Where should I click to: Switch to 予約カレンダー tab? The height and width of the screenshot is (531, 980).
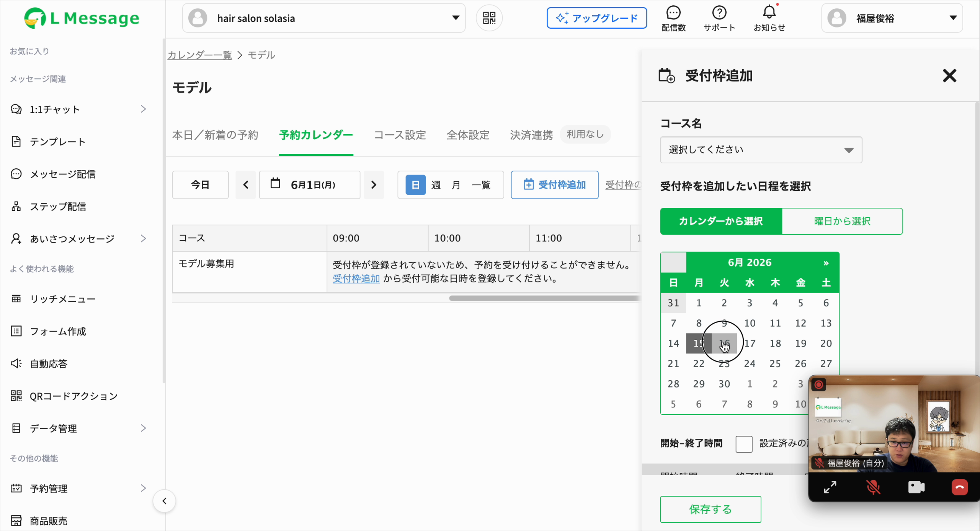click(316, 135)
